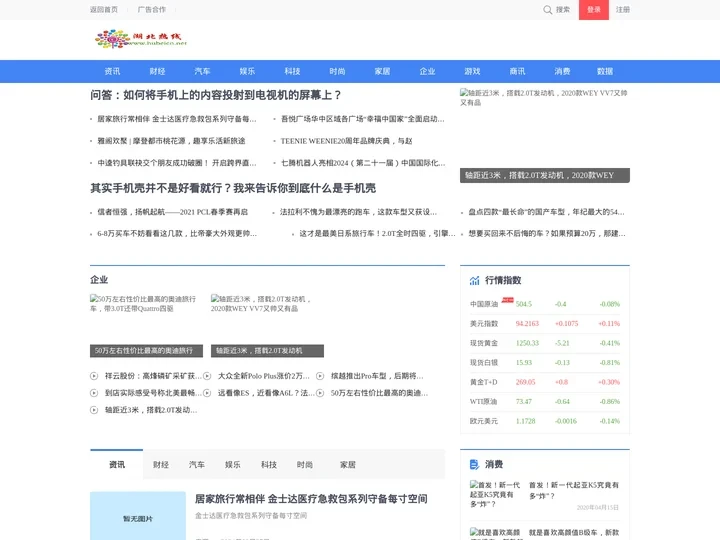Switch to the 家居 tab in lower tab strip
The image size is (720, 540).
click(348, 465)
